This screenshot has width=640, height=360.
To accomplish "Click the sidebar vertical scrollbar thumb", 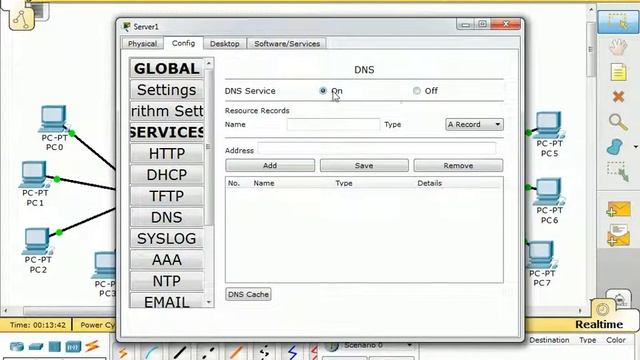I will pyautogui.click(x=209, y=147).
